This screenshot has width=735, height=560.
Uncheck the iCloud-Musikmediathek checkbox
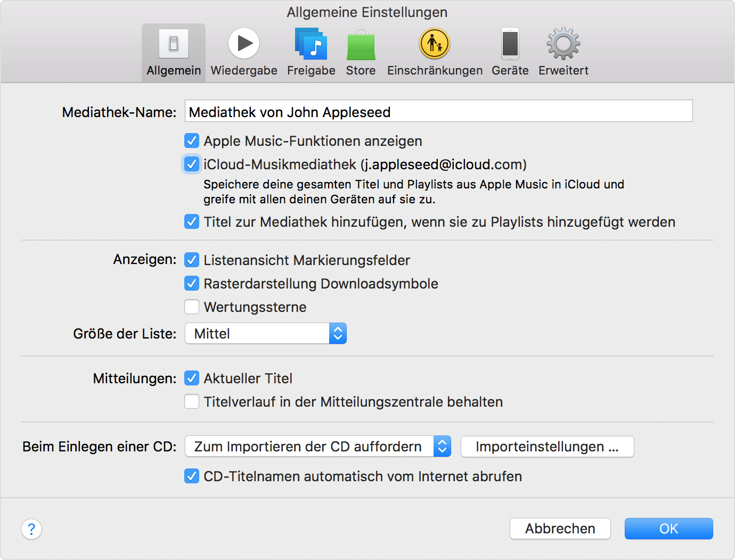click(x=192, y=164)
